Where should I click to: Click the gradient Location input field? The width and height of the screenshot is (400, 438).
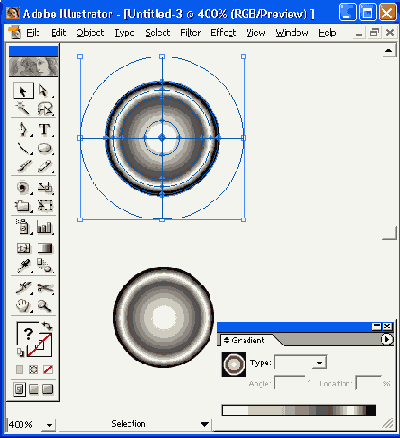click(368, 383)
